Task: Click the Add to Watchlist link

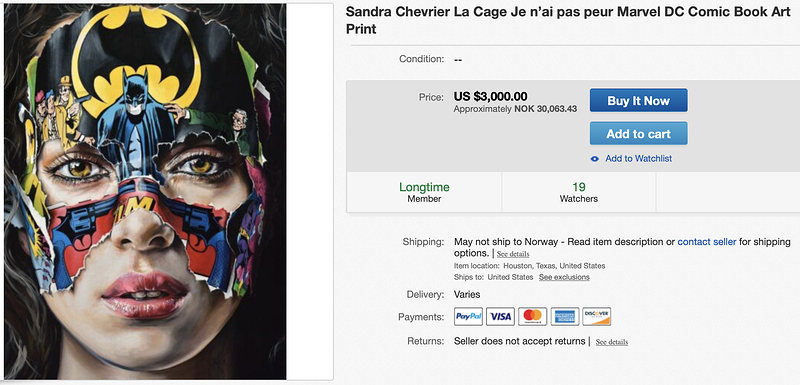Action: (x=638, y=159)
